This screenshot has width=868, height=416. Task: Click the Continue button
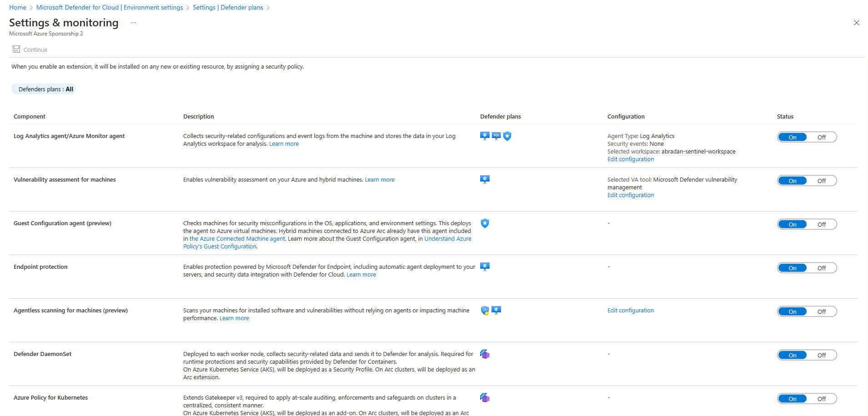(30, 50)
